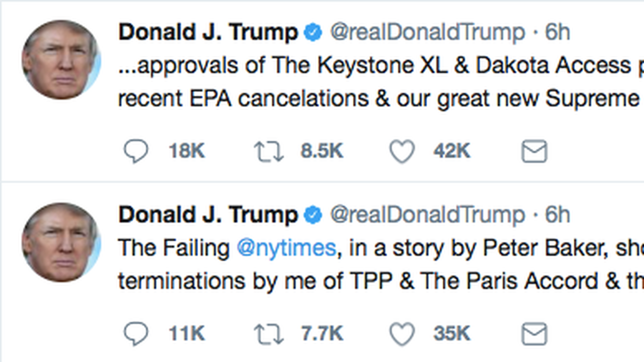This screenshot has width=644, height=362.
Task: Click the verified badge on the second tweet
Action: (x=313, y=215)
